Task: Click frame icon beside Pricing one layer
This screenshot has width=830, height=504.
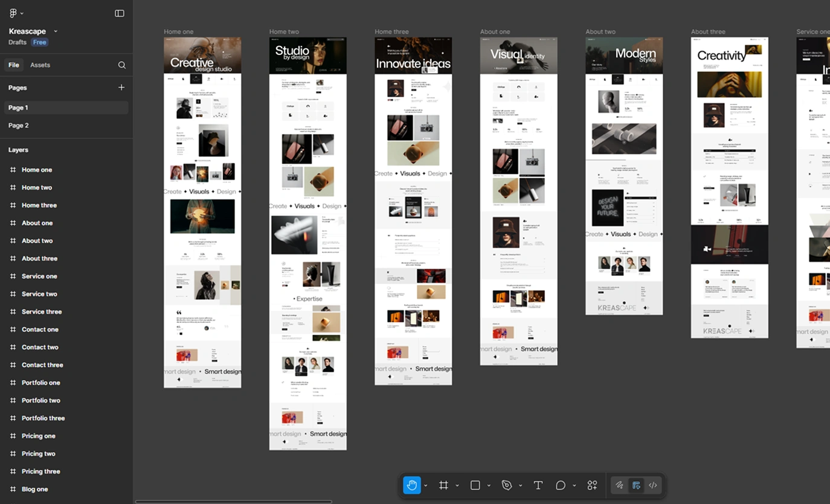Action: pos(13,436)
